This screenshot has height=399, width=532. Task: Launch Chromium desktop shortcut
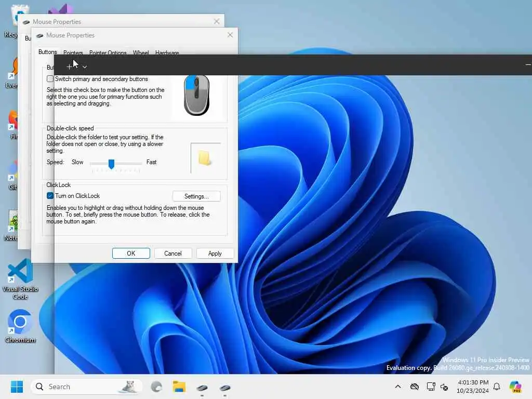pyautogui.click(x=20, y=326)
